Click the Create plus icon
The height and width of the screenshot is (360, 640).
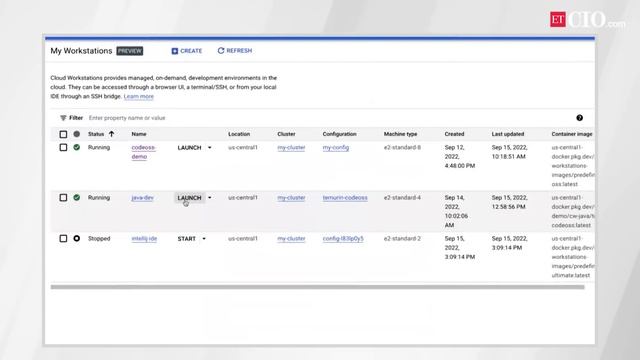coord(175,51)
